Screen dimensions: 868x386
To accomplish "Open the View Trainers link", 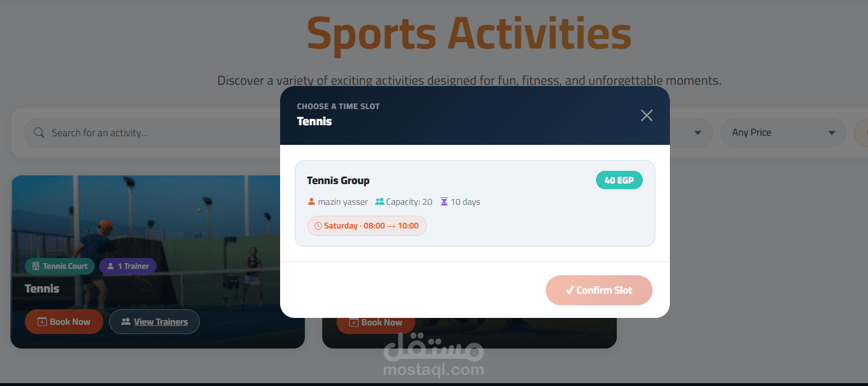I will coord(154,322).
